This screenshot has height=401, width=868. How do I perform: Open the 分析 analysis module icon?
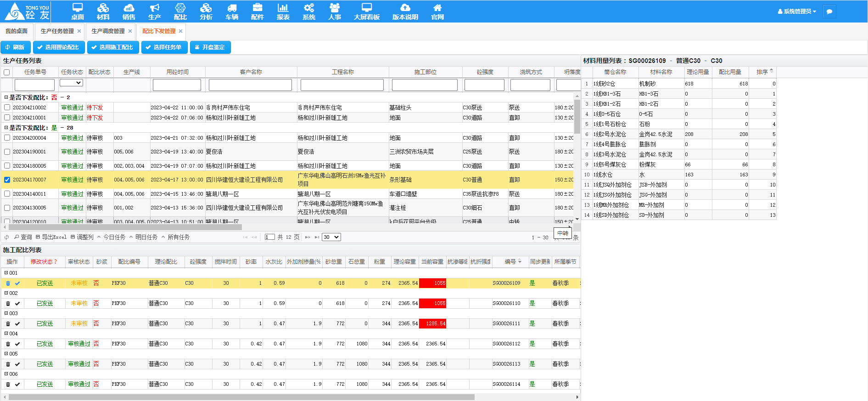[206, 11]
